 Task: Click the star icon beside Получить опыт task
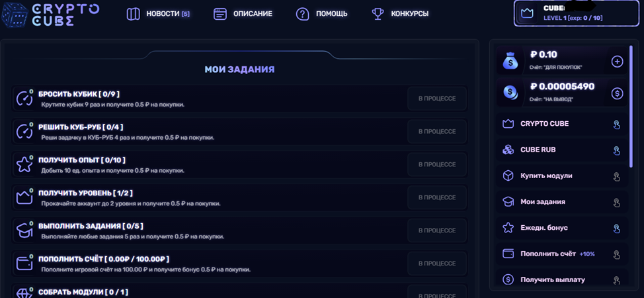point(24,165)
